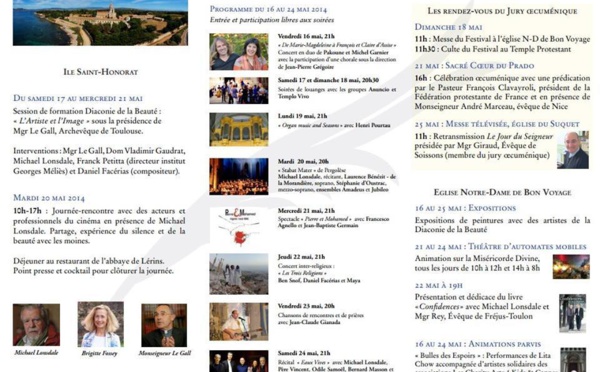The width and height of the screenshot is (600, 372).
Task: Click the Ile Saint-Honorat aerial photo
Action: (x=100, y=23)
